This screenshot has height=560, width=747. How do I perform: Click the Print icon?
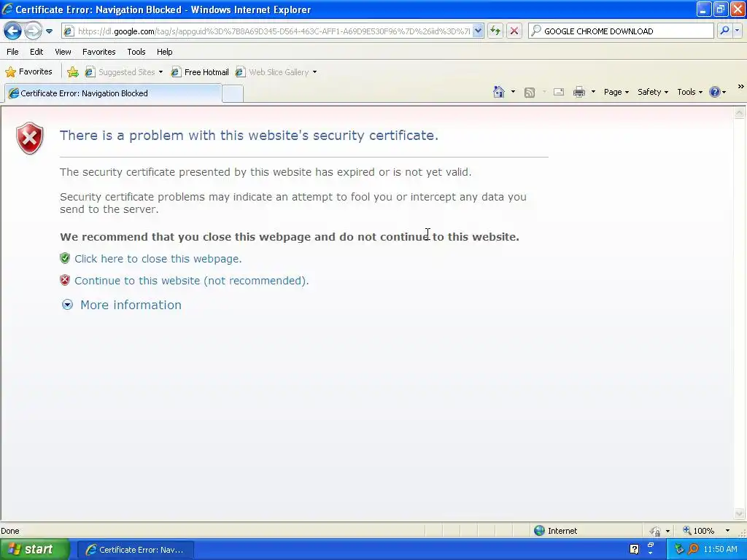(578, 92)
